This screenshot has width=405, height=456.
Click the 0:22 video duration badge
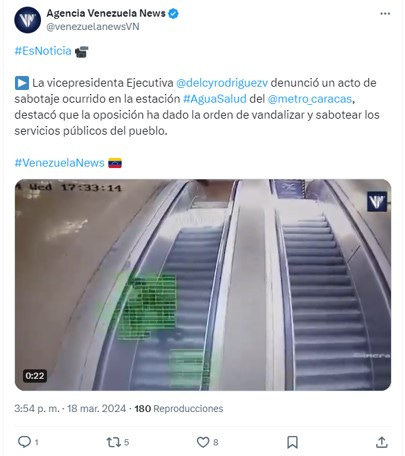tap(35, 376)
